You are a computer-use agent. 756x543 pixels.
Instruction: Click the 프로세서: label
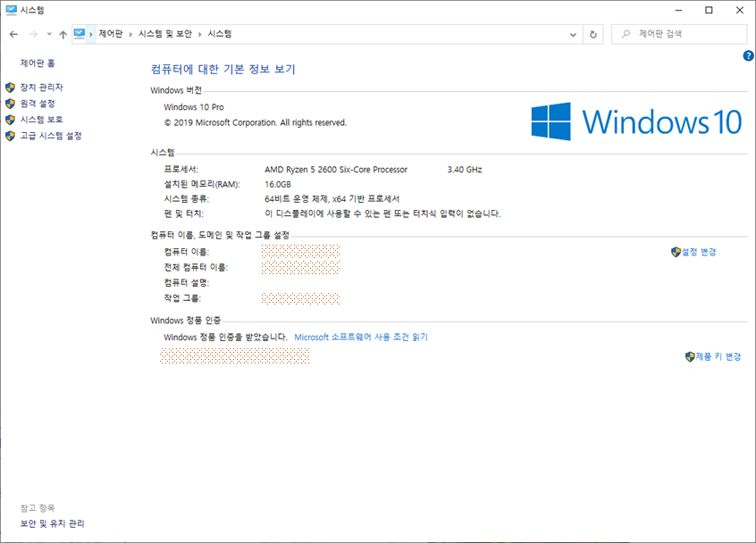tap(181, 170)
